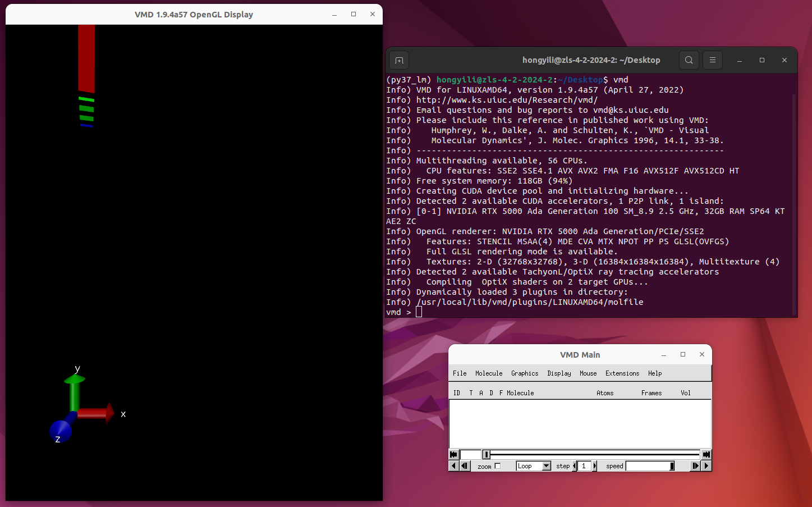Viewport: 812px width, 507px height.
Task: Decrease the step value with left arrow
Action: pyautogui.click(x=575, y=466)
